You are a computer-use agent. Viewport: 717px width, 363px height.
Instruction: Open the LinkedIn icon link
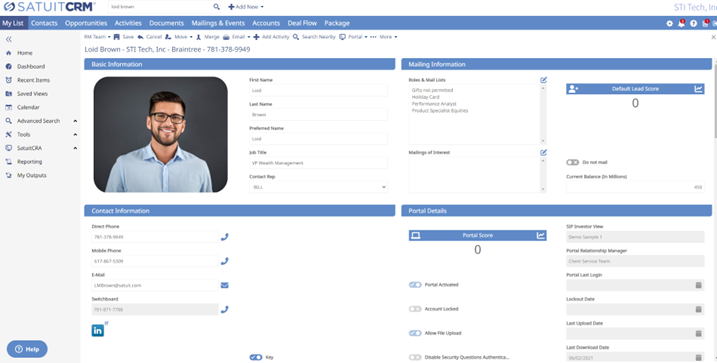point(98,330)
